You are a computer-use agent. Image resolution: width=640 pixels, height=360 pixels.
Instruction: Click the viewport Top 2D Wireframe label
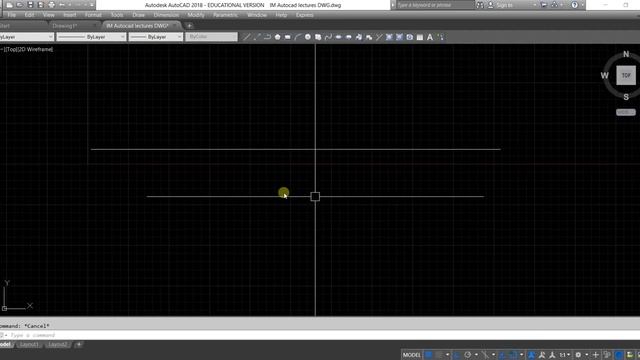(27, 49)
